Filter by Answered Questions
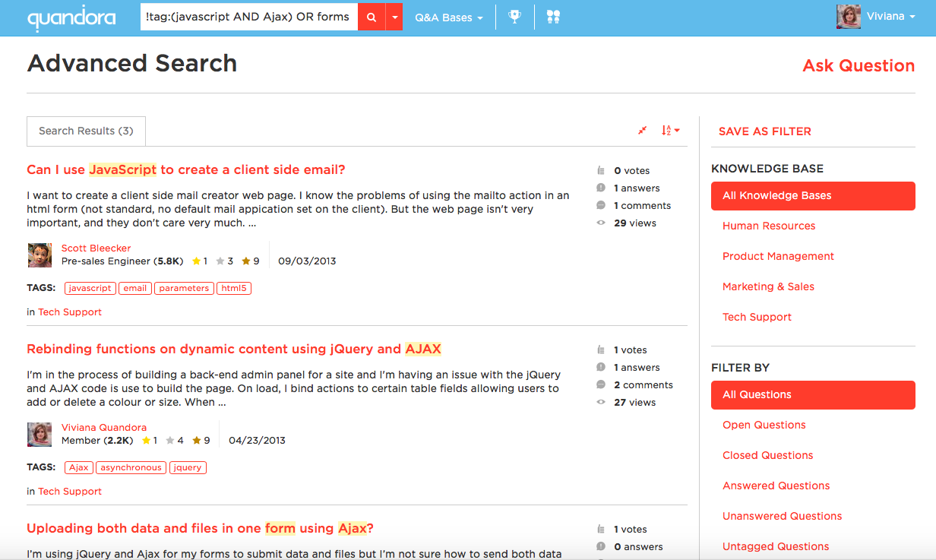Image resolution: width=936 pixels, height=560 pixels. pos(776,486)
